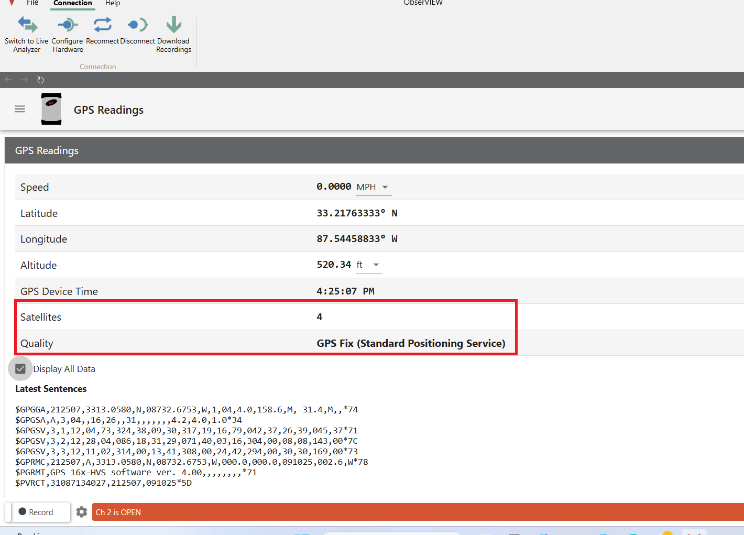Open the Speed MPH units dropdown
744x535 pixels.
(373, 187)
